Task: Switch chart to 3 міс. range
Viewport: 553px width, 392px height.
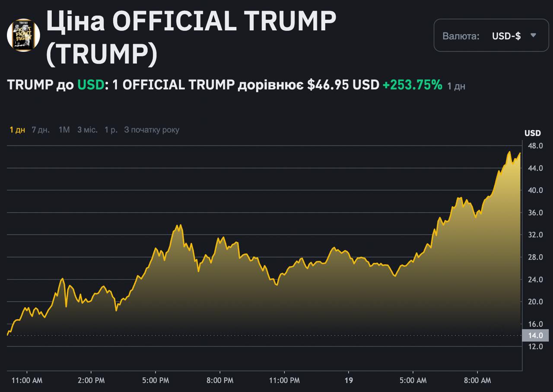Action: pyautogui.click(x=87, y=130)
